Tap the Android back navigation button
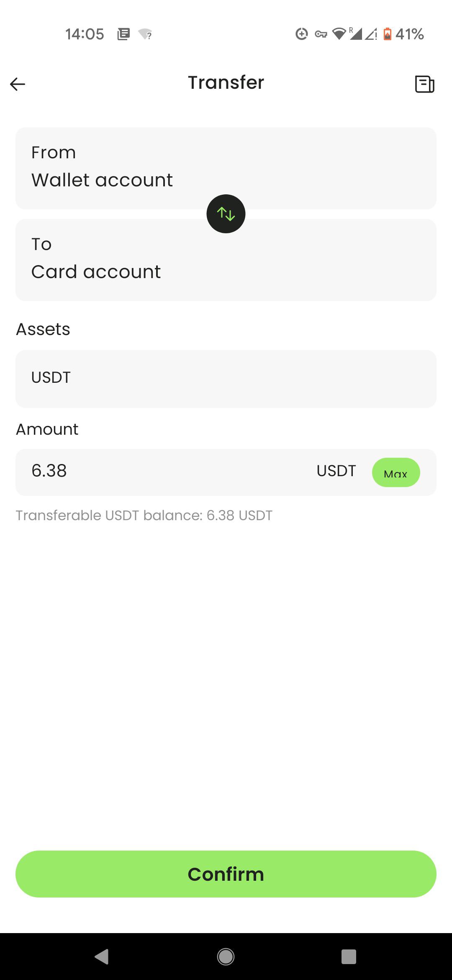The height and width of the screenshot is (980, 452). 102,957
